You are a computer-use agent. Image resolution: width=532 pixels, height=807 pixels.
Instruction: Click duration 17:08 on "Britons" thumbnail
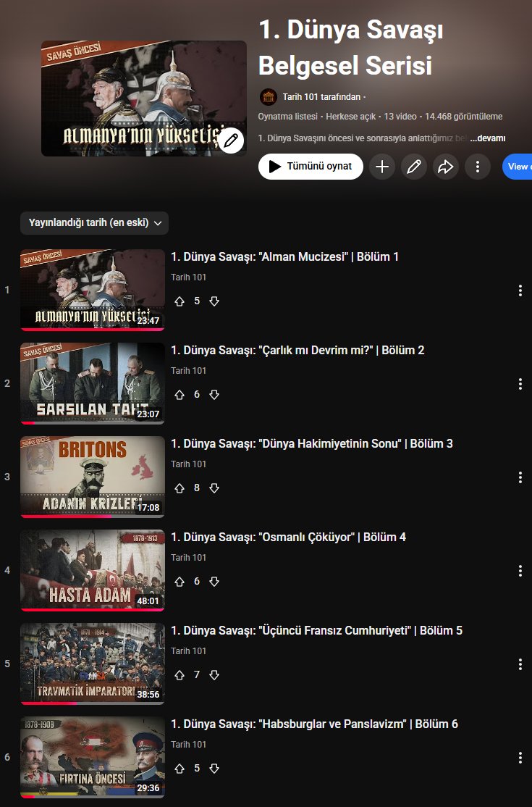tap(148, 508)
